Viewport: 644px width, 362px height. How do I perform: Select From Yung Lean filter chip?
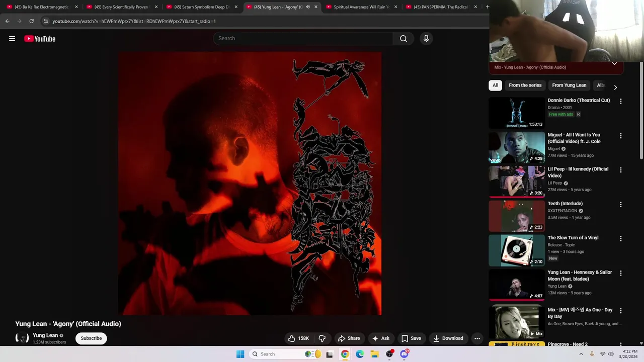569,85
